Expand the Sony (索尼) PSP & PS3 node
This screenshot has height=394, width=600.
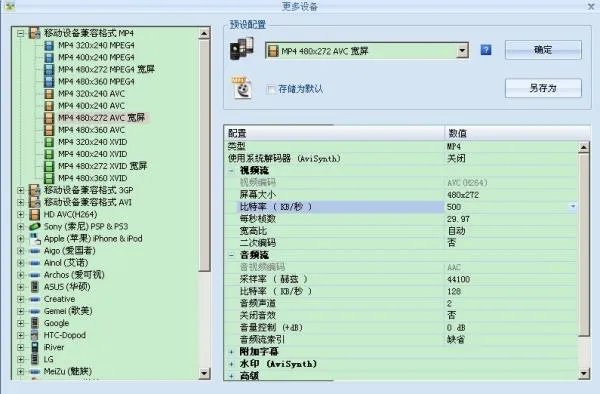pyautogui.click(x=20, y=226)
